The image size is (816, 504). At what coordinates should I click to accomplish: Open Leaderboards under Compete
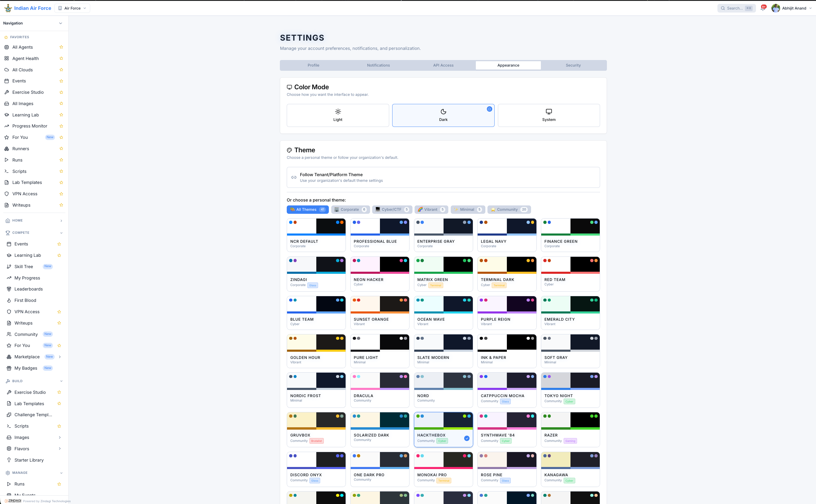28,289
